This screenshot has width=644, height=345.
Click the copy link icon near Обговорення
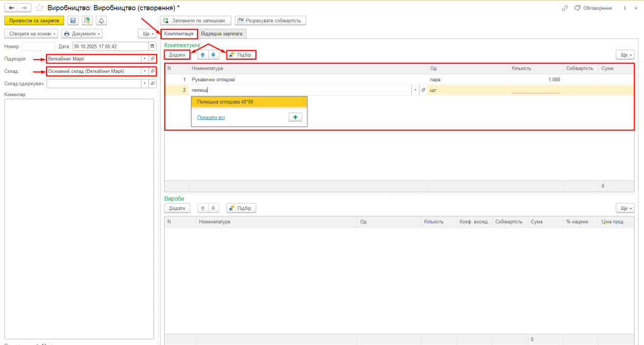pos(548,8)
